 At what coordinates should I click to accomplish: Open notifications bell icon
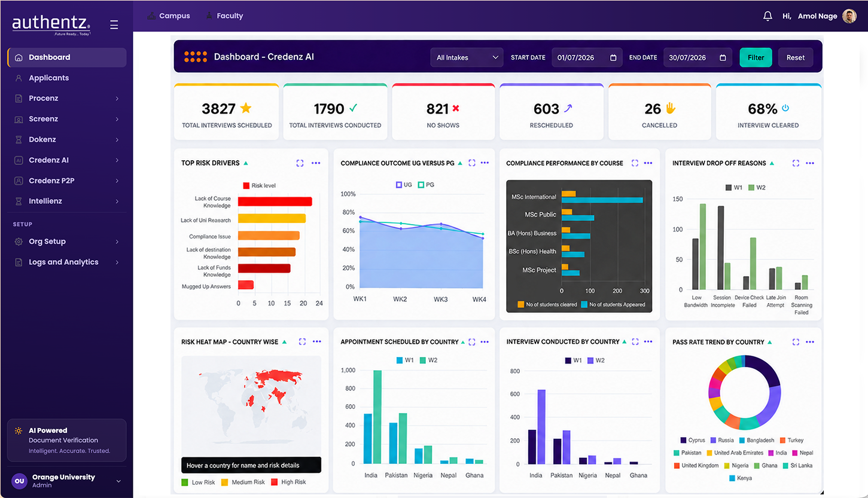click(x=768, y=16)
